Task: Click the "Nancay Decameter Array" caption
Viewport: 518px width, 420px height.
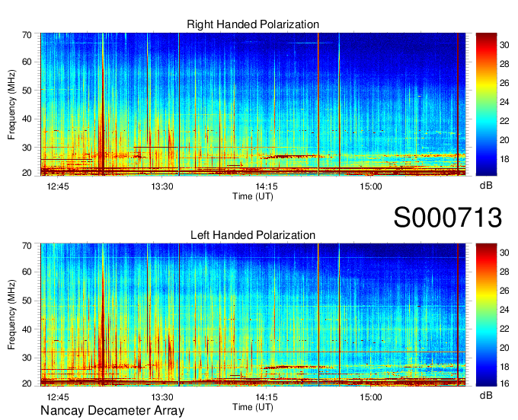Action: (x=112, y=411)
